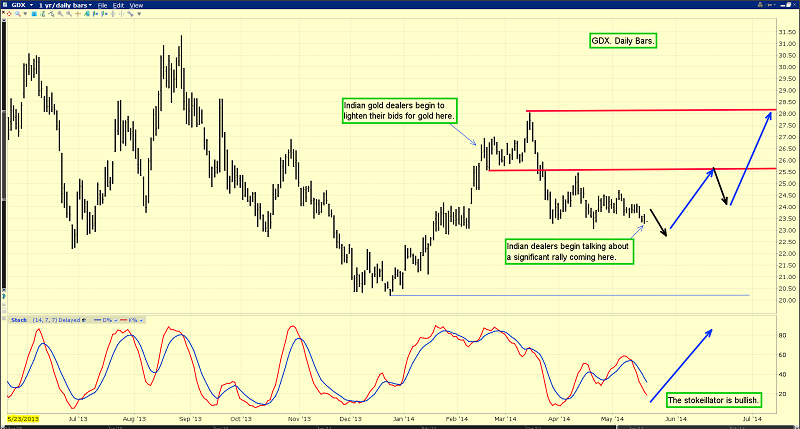Click the 31.50 price axis label

[x=787, y=32]
